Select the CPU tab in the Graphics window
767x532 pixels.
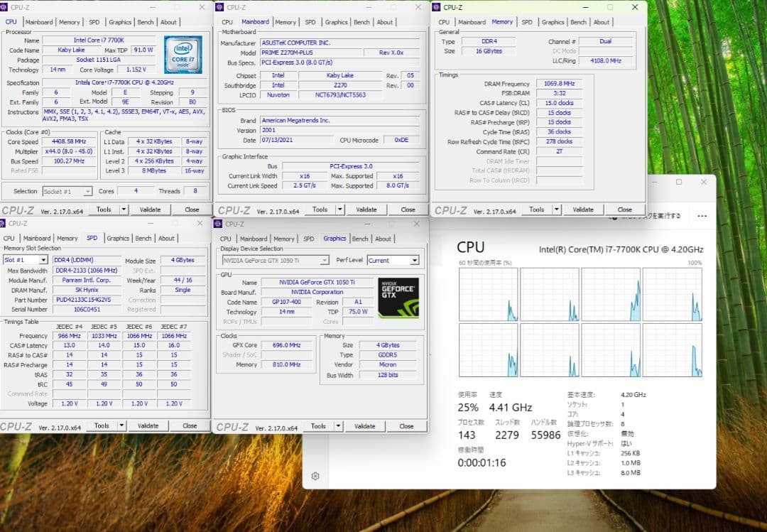point(226,238)
